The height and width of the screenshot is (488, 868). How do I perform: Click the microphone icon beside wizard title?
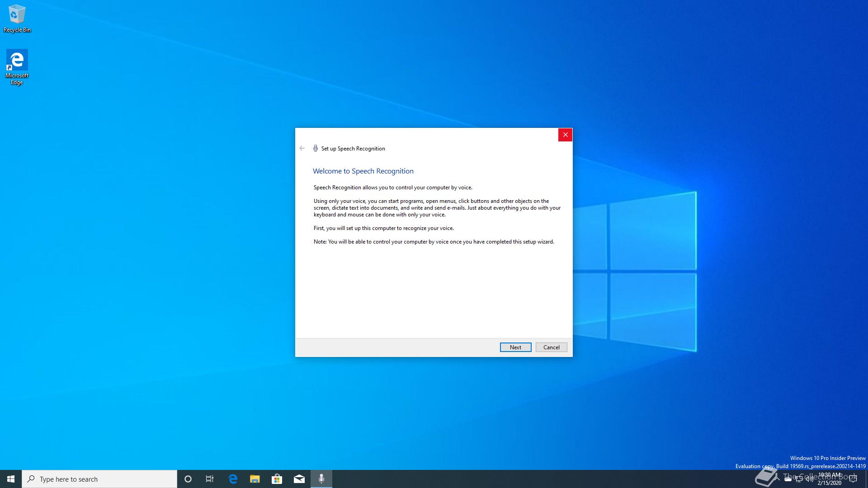tap(316, 148)
